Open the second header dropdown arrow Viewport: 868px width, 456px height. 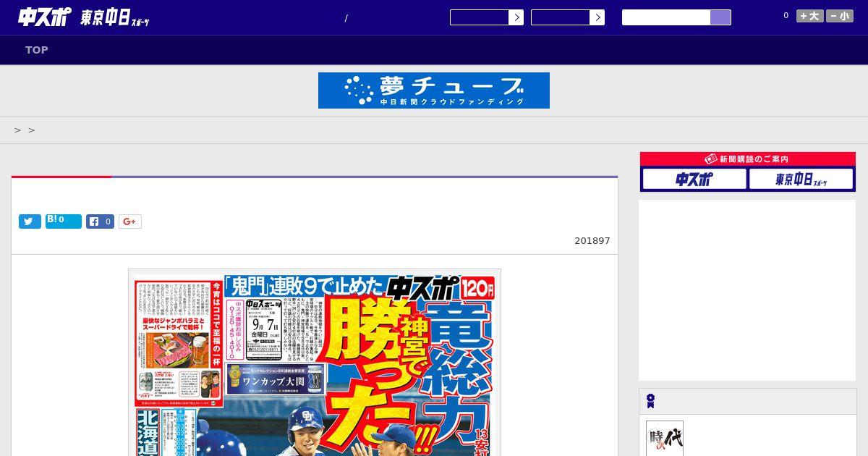point(597,17)
